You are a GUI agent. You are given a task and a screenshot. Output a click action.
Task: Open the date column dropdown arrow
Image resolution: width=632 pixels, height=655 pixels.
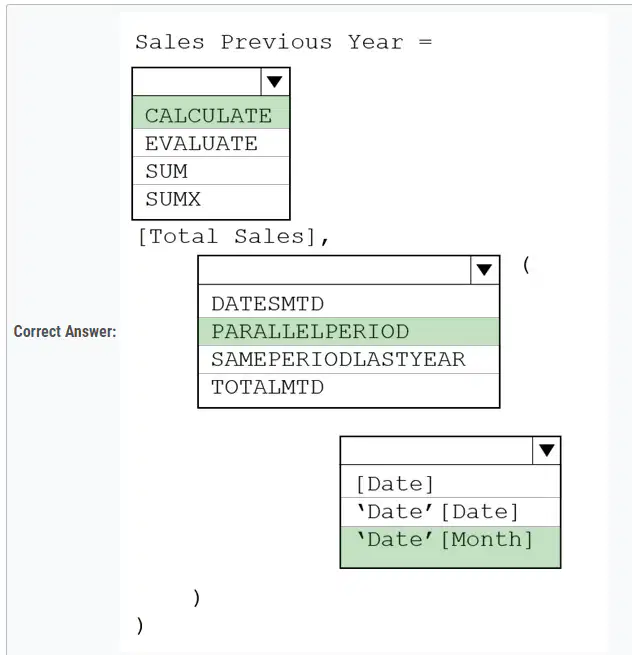546,450
